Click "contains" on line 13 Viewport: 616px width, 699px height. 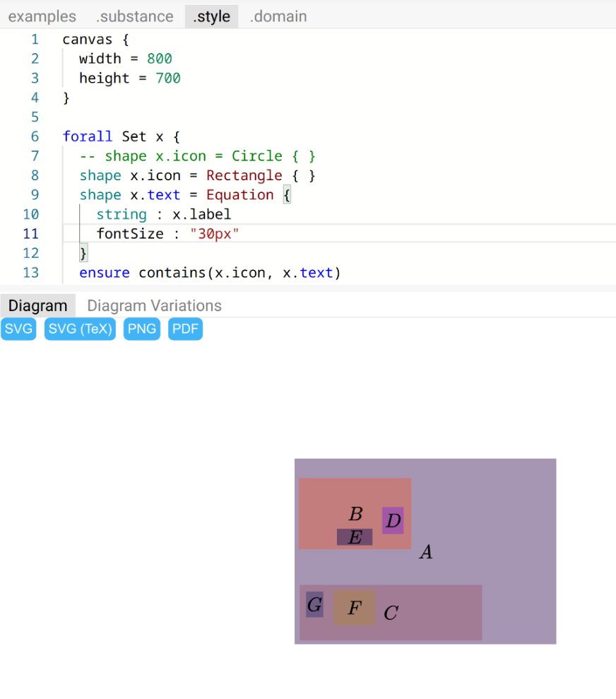coord(172,272)
